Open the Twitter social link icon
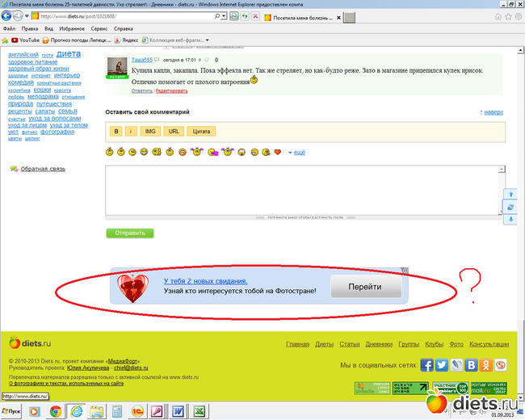The width and height of the screenshot is (525, 420). (442, 365)
